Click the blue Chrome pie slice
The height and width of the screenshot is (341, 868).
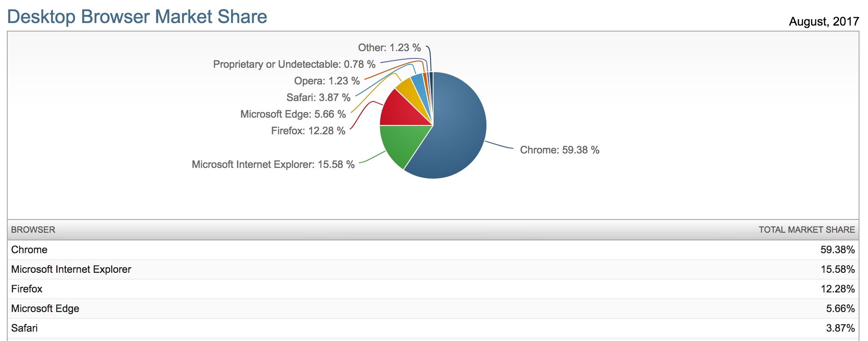click(458, 128)
